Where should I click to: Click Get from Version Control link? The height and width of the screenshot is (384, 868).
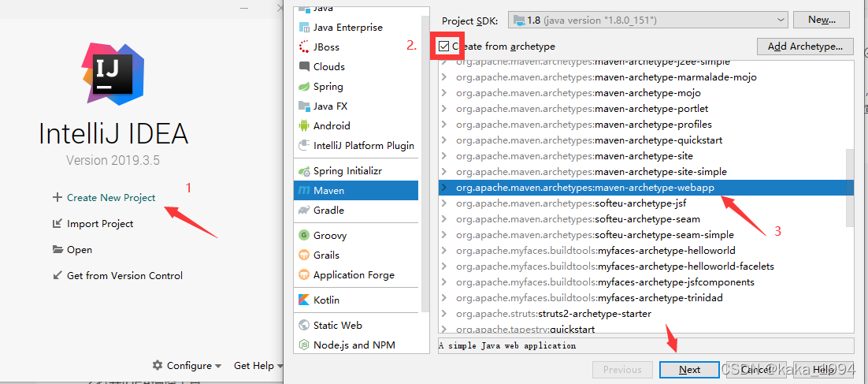coord(124,275)
